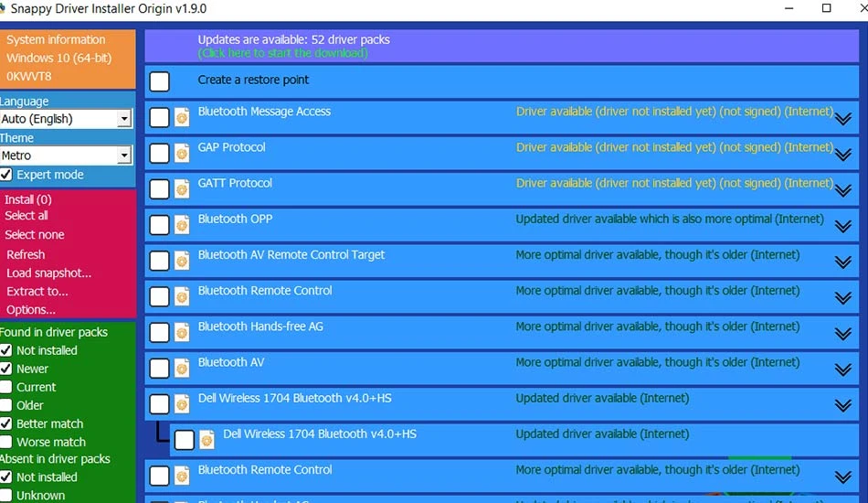Uncheck the Better match filter
The width and height of the screenshot is (868, 503).
pyautogui.click(x=6, y=423)
